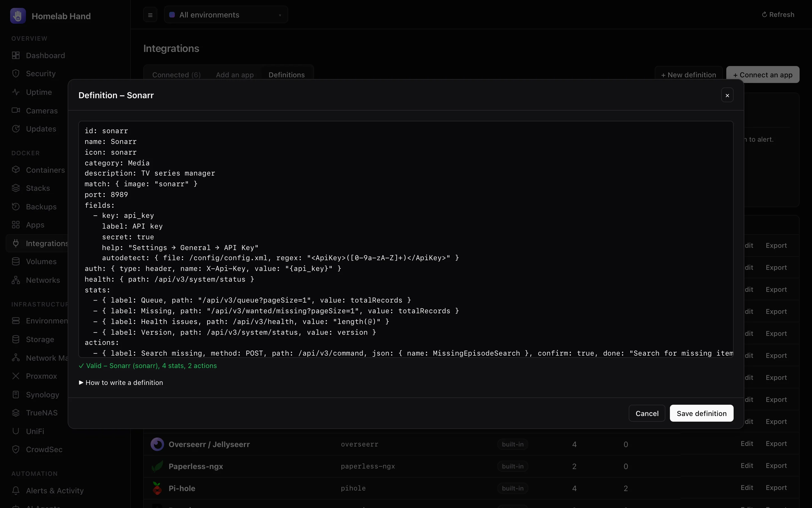Click Save definition button
812x508 pixels.
tap(701, 413)
